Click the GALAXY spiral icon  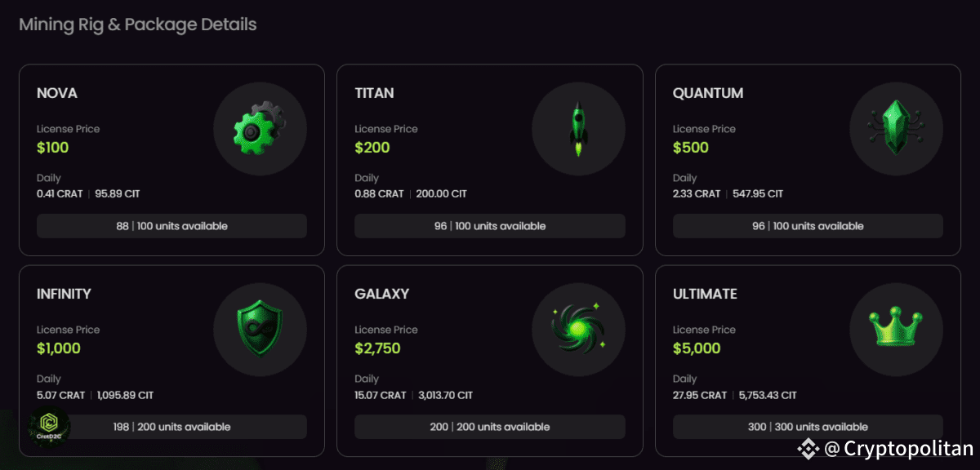click(578, 329)
